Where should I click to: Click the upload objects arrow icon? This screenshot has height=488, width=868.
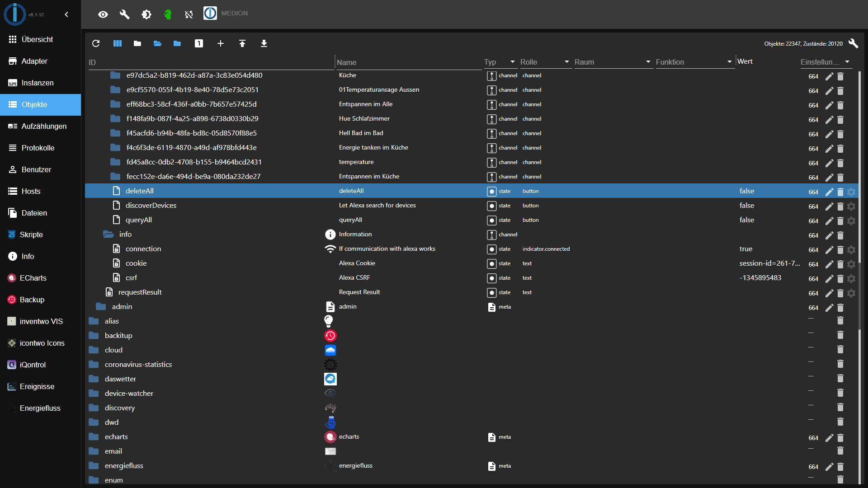pos(242,43)
